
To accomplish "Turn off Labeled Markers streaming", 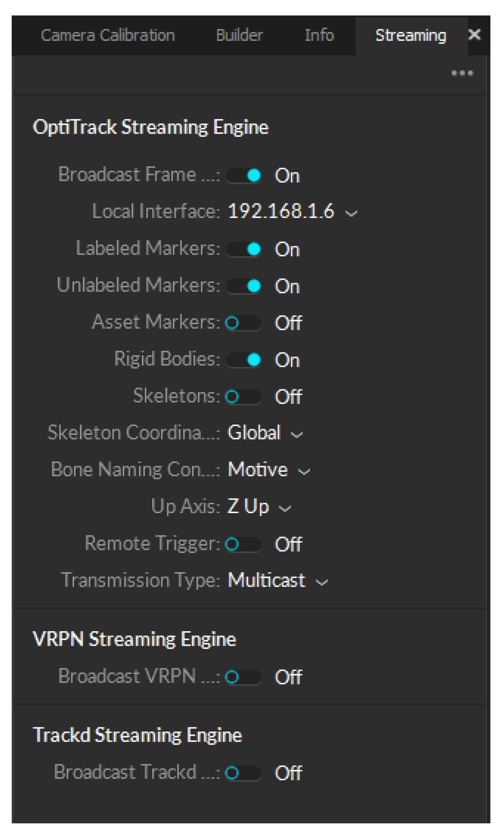I will pos(244,249).
